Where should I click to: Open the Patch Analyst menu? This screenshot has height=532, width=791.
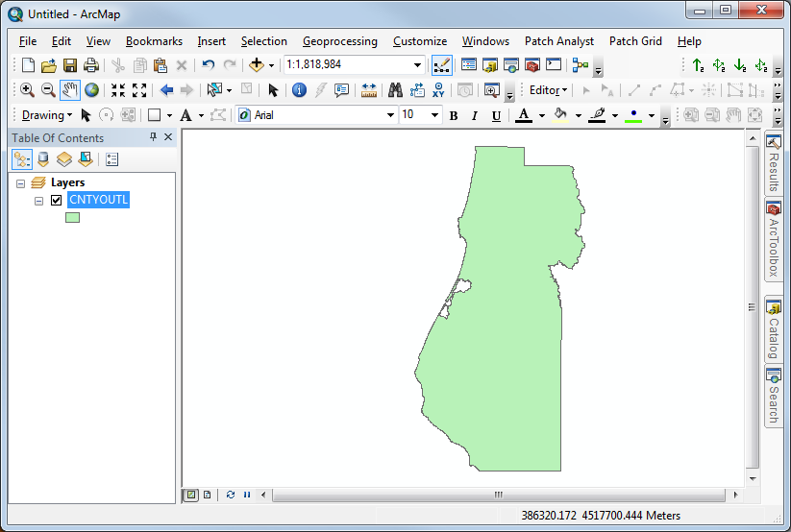click(x=558, y=41)
